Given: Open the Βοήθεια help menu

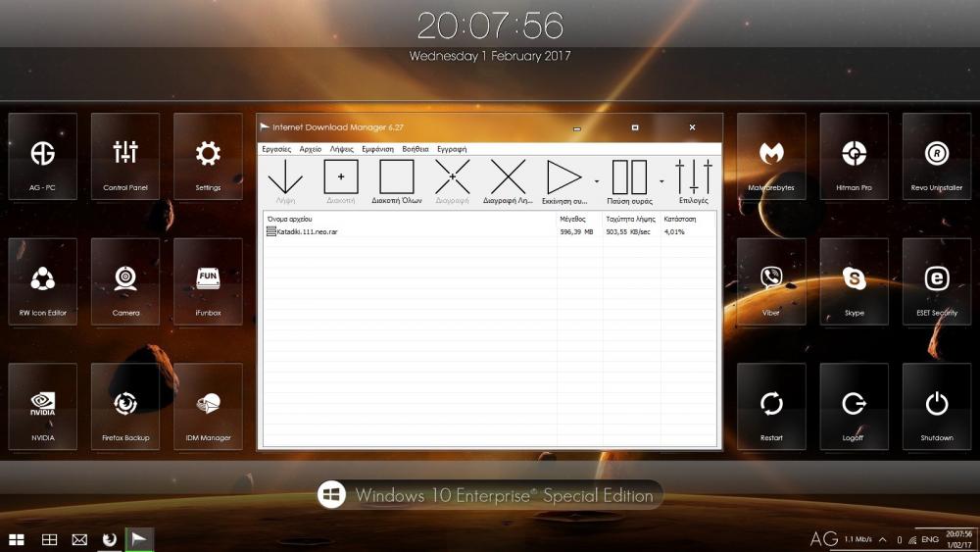Looking at the screenshot, I should (416, 149).
